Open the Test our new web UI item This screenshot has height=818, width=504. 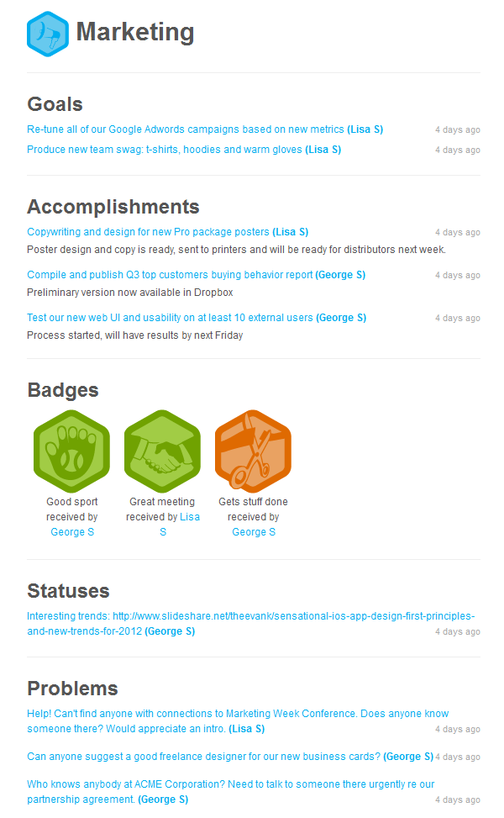(x=197, y=318)
